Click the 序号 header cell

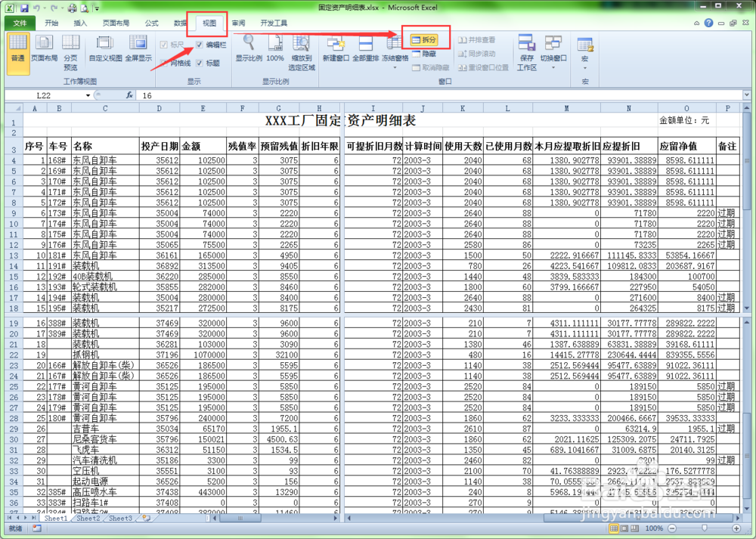[34, 147]
